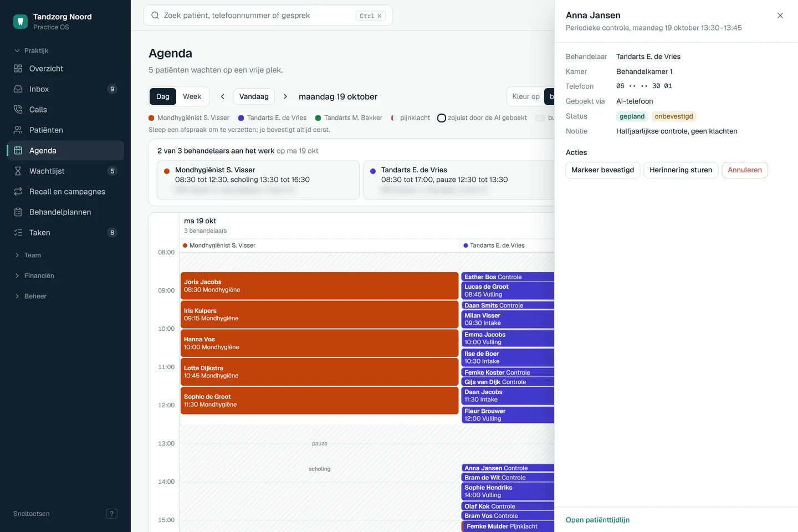
Task: Click the patient search field
Action: click(x=268, y=16)
